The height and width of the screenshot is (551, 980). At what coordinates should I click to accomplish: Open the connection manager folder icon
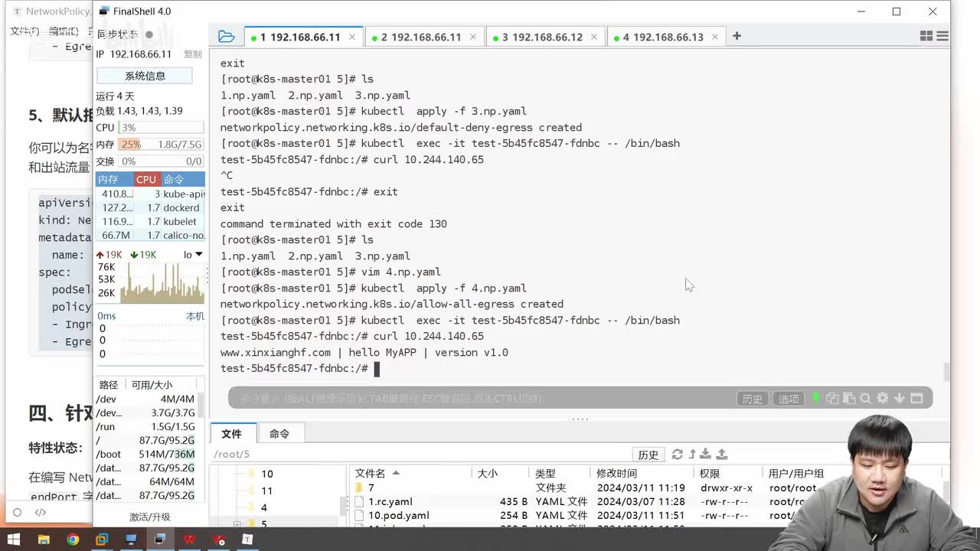coord(226,36)
